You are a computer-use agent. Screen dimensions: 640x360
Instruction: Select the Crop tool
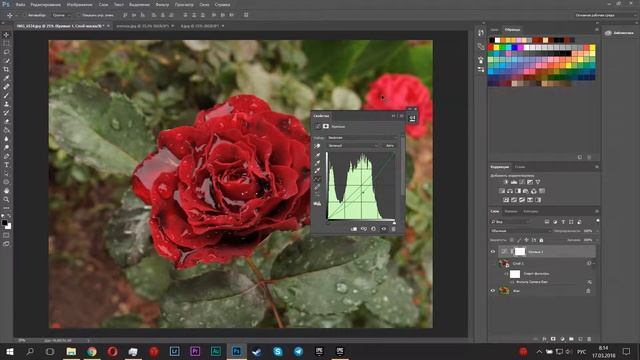[x=6, y=69]
